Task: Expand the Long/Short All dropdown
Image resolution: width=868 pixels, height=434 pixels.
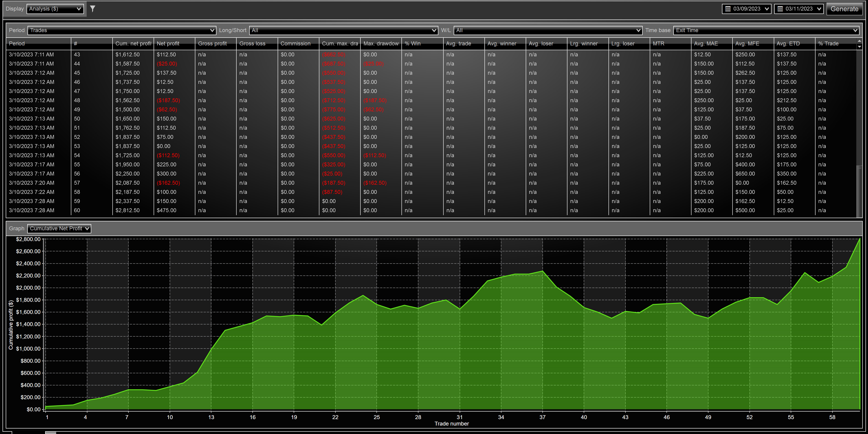Action: pos(343,30)
